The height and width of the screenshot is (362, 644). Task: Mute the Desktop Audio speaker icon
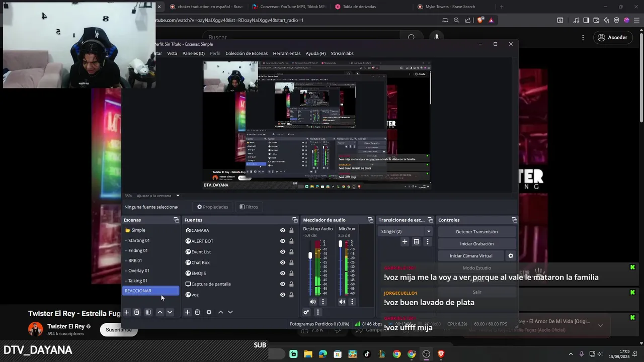point(313,302)
